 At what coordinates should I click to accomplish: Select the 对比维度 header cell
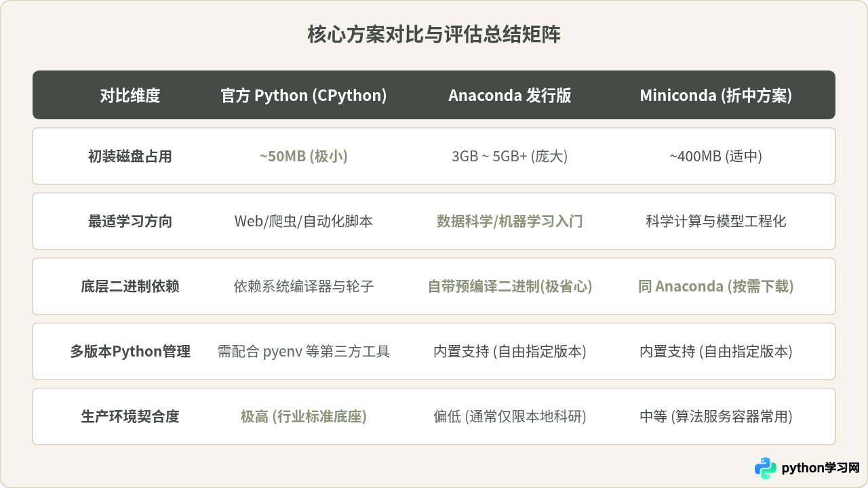pos(130,96)
